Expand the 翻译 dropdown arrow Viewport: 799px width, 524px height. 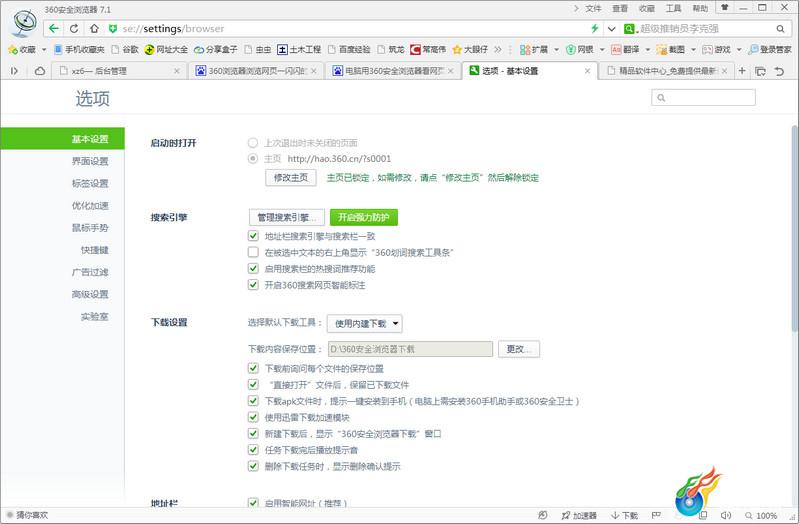pyautogui.click(x=648, y=49)
